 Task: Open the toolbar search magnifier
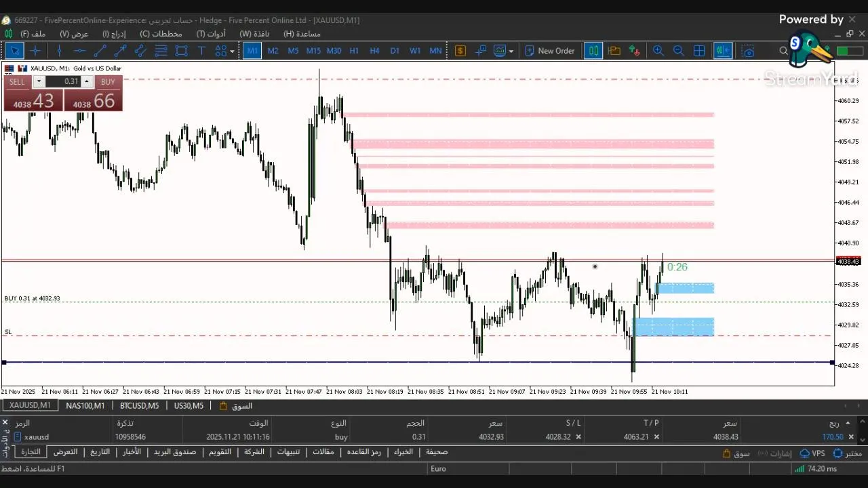pyautogui.click(x=783, y=51)
